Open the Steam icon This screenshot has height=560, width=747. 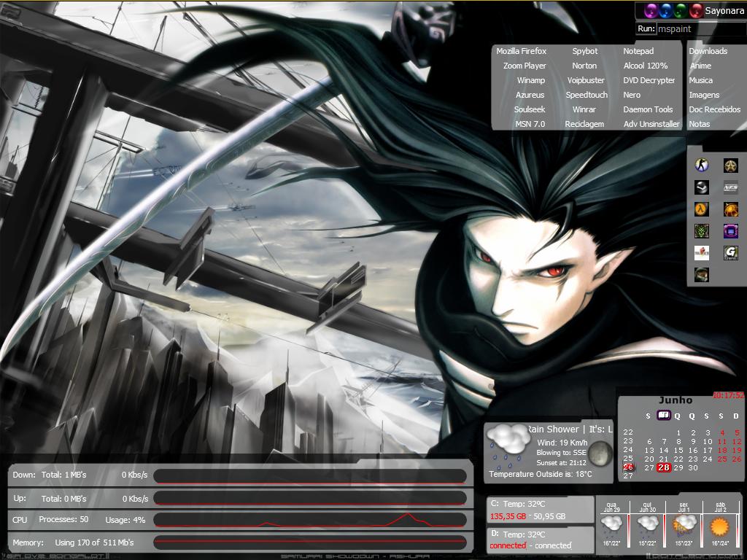pos(701,187)
